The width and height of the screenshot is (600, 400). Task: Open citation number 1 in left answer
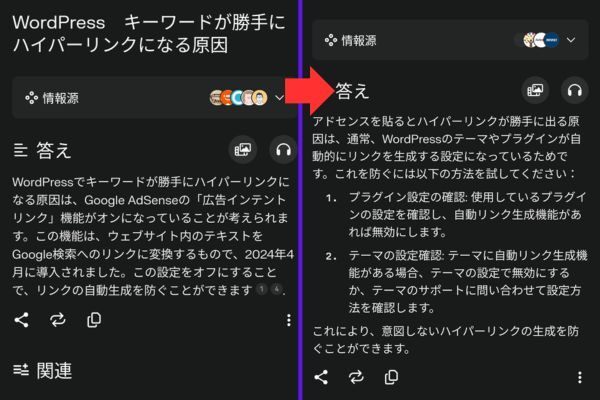[x=262, y=289]
